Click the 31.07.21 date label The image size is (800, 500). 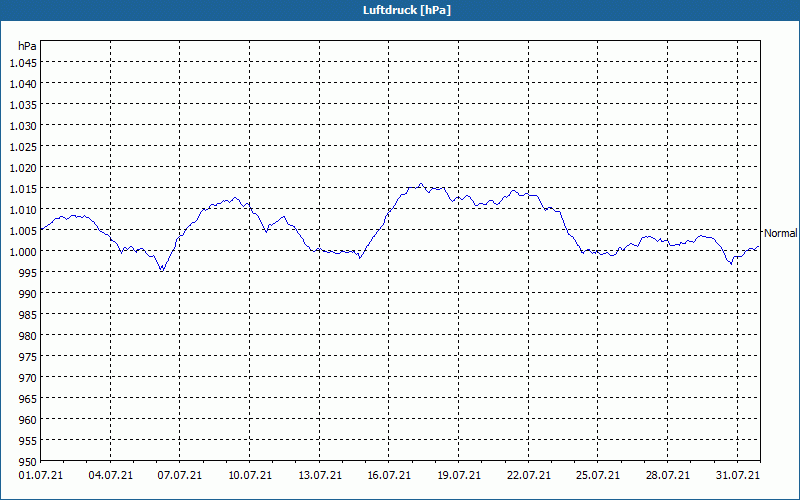[x=737, y=476]
